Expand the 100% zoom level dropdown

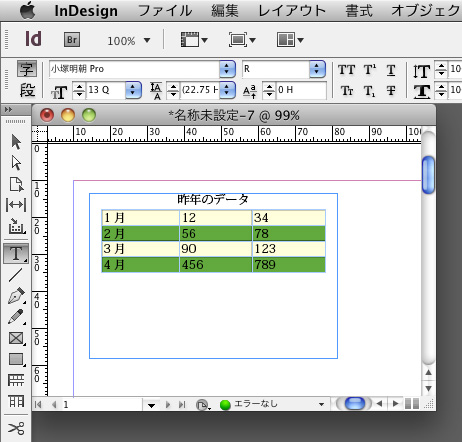[147, 41]
